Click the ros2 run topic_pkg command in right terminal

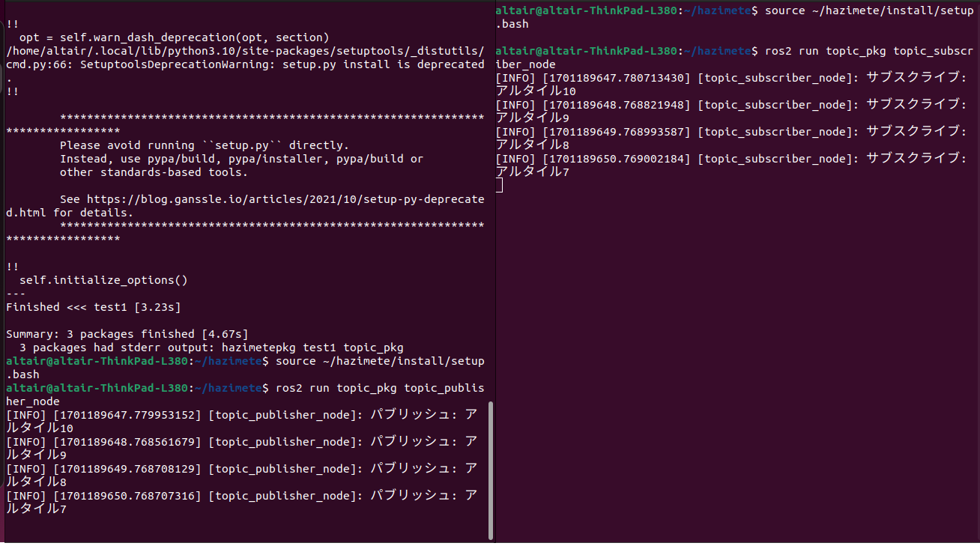click(x=868, y=51)
